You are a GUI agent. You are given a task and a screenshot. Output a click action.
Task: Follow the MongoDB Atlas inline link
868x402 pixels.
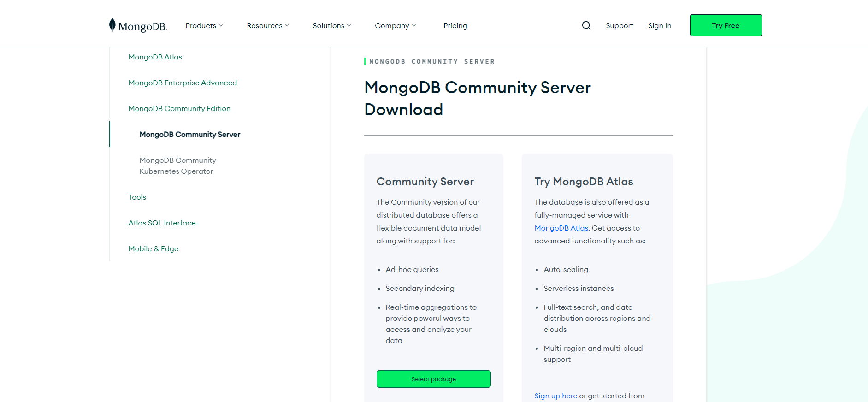[x=561, y=228]
